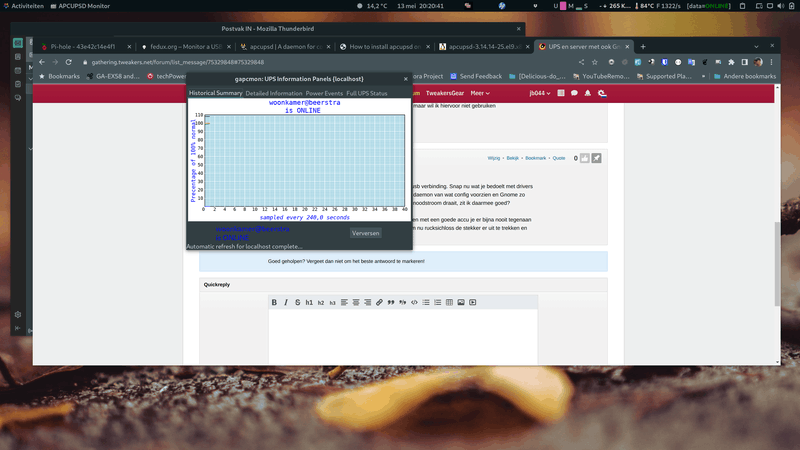The width and height of the screenshot is (800, 450).
Task: Expand the Meer menu on Tweakers
Action: click(x=480, y=93)
